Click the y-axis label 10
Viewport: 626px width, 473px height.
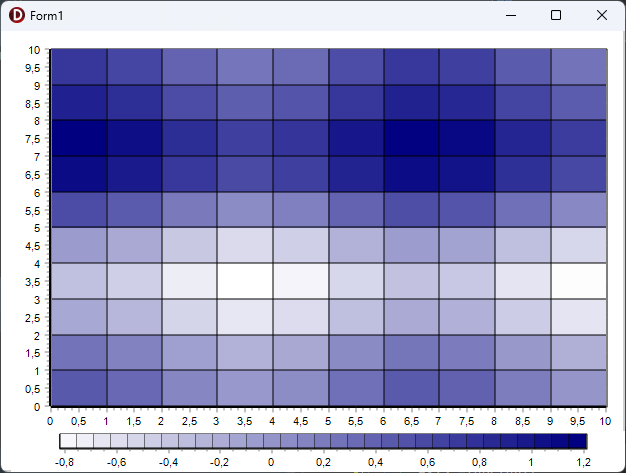(34, 50)
